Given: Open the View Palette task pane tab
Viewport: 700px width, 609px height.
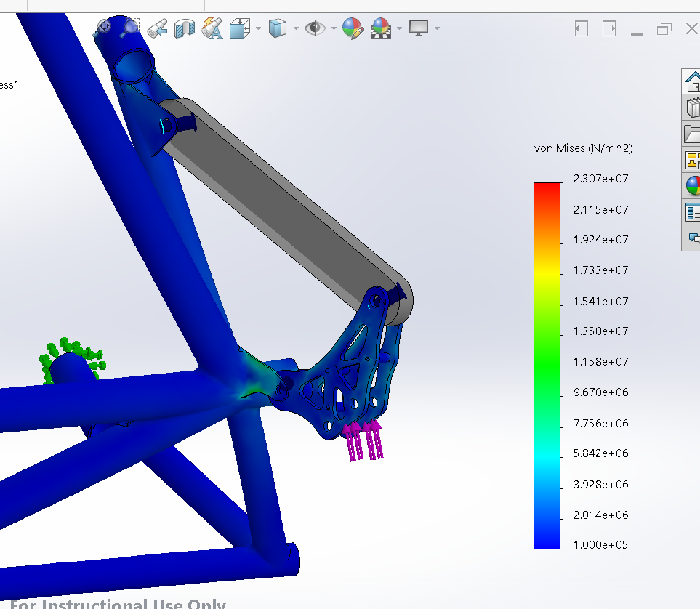Looking at the screenshot, I should 692,160.
